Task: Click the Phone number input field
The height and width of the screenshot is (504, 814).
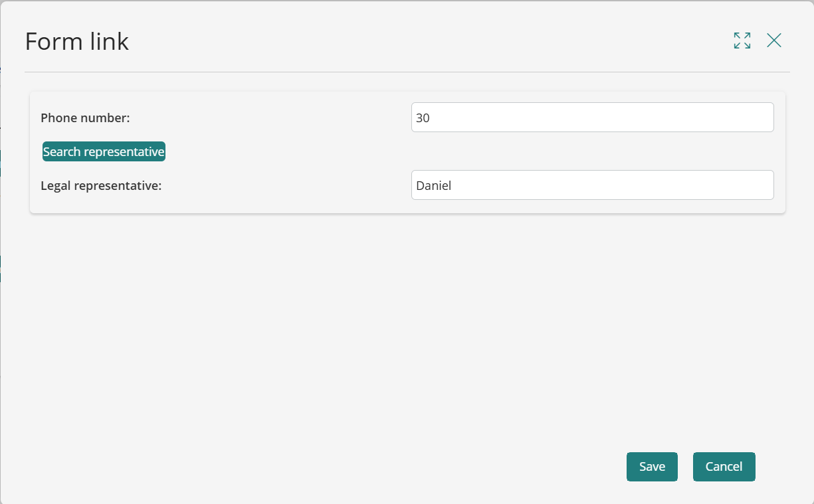Action: pos(592,118)
